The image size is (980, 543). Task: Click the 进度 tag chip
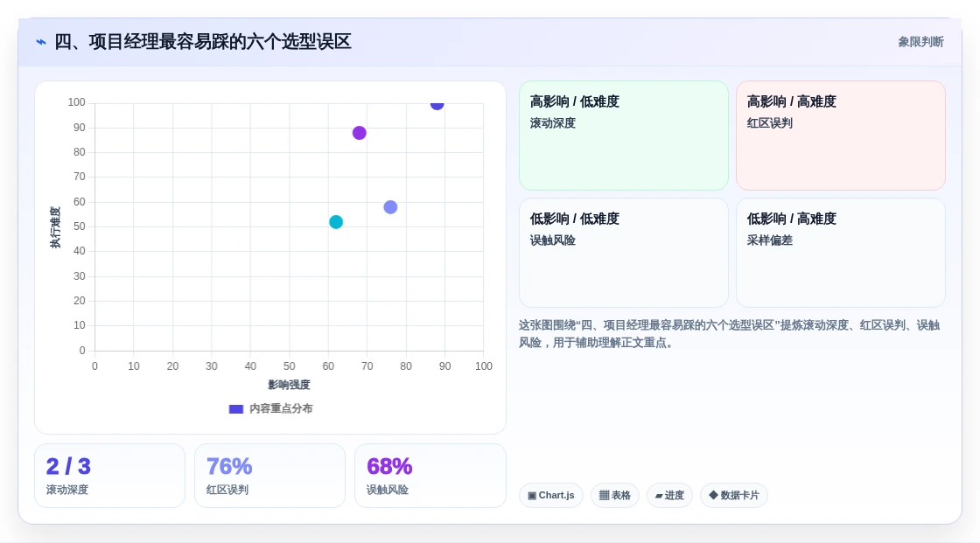click(x=669, y=496)
